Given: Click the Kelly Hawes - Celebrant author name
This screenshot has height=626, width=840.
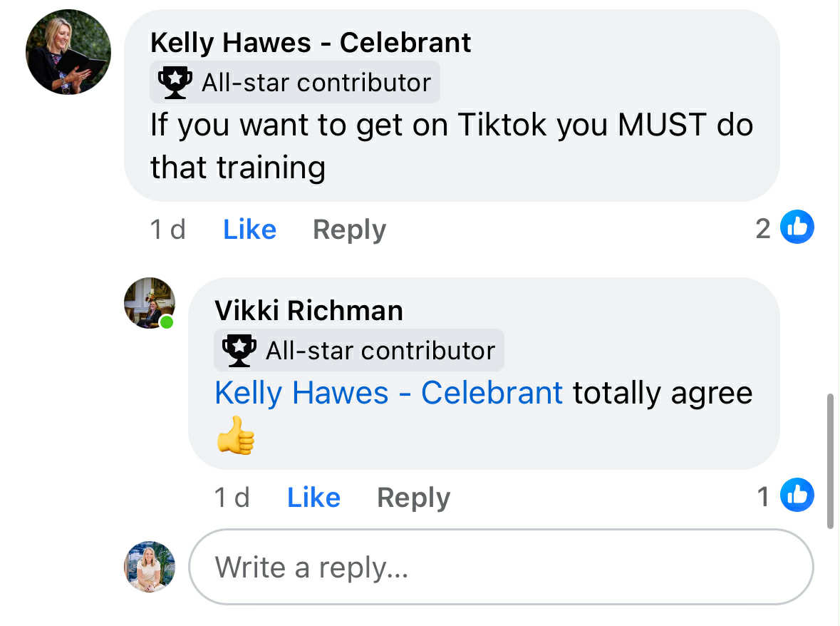Looking at the screenshot, I should click(311, 43).
